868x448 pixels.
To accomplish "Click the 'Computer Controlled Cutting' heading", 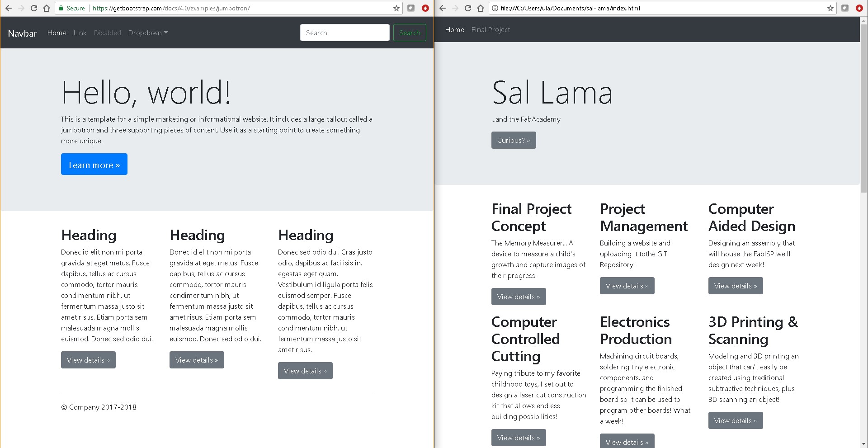I will click(526, 339).
